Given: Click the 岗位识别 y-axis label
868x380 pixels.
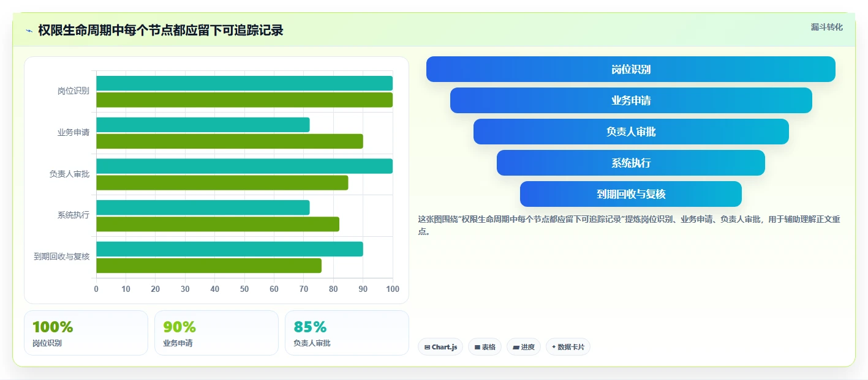Looking at the screenshot, I should coord(74,91).
